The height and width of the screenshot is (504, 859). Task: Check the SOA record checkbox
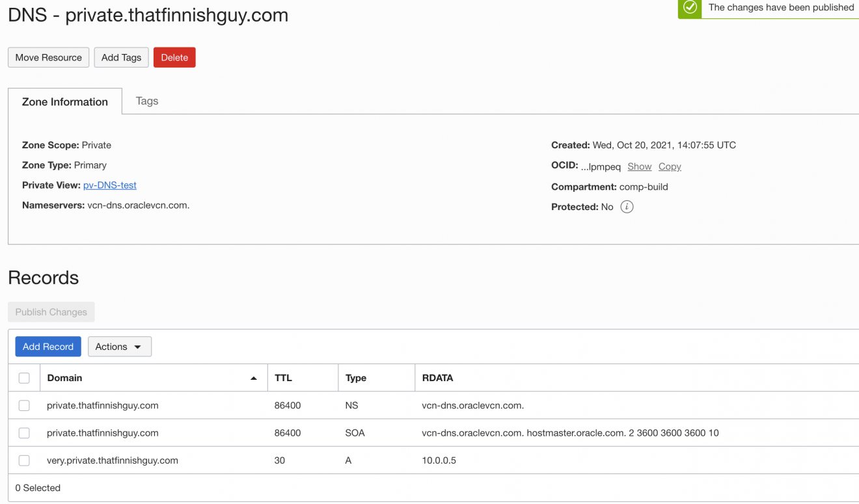tap(24, 432)
